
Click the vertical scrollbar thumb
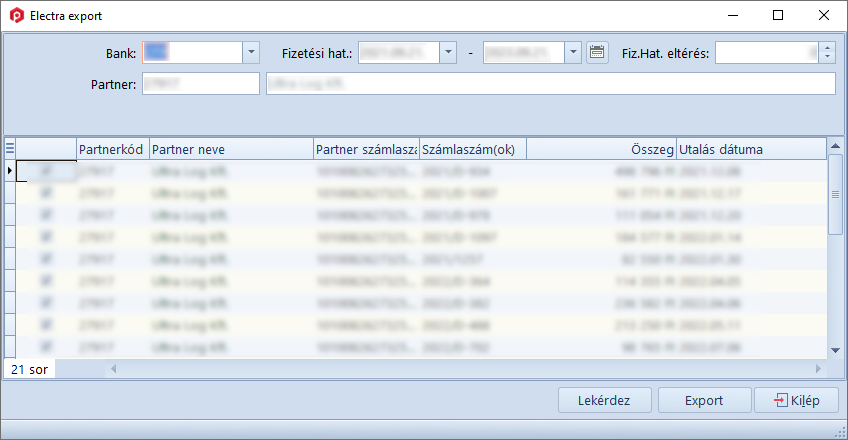835,195
